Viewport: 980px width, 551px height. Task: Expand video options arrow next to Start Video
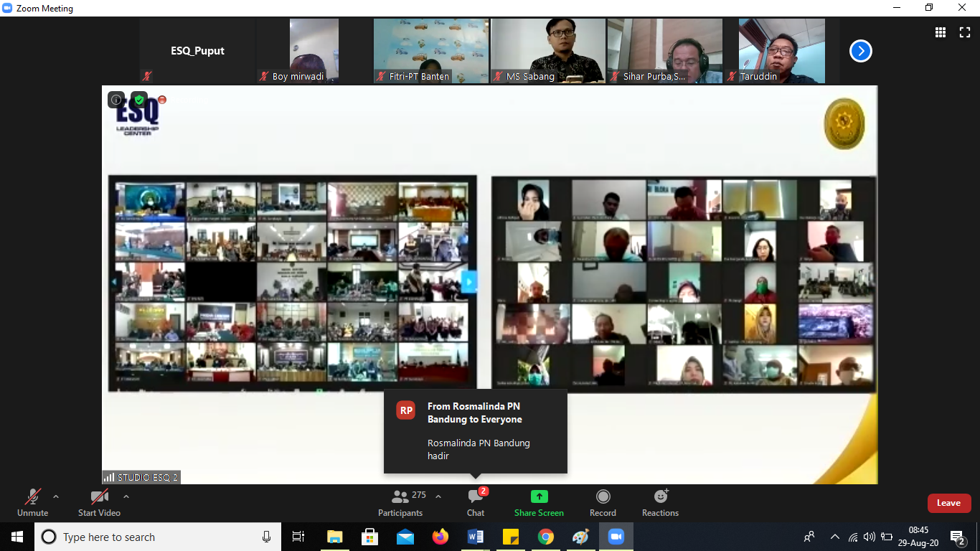(x=126, y=496)
